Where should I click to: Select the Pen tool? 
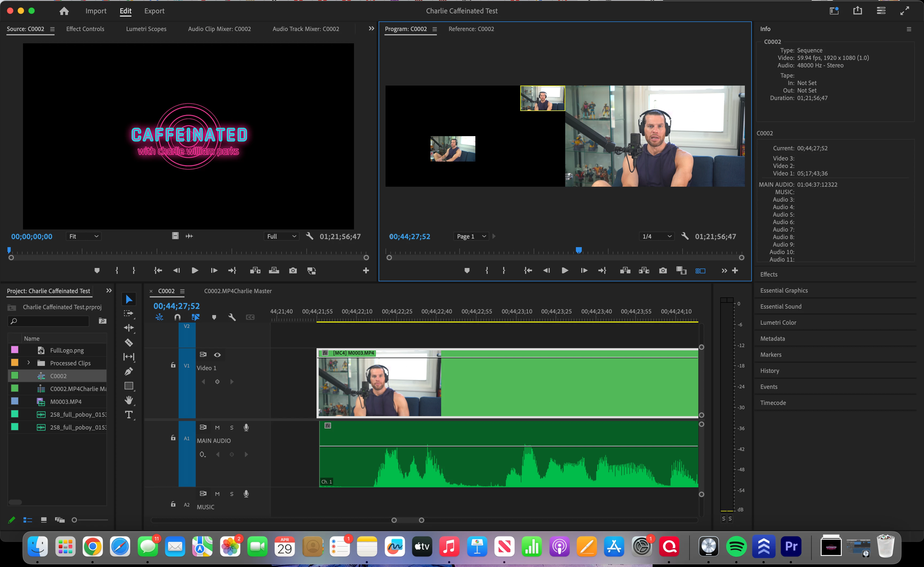(129, 371)
